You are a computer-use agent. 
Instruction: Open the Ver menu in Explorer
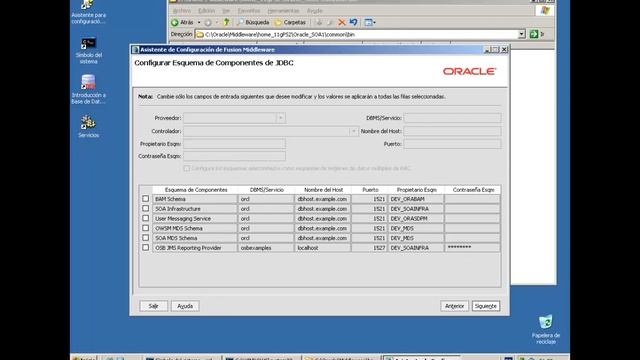(x=227, y=11)
